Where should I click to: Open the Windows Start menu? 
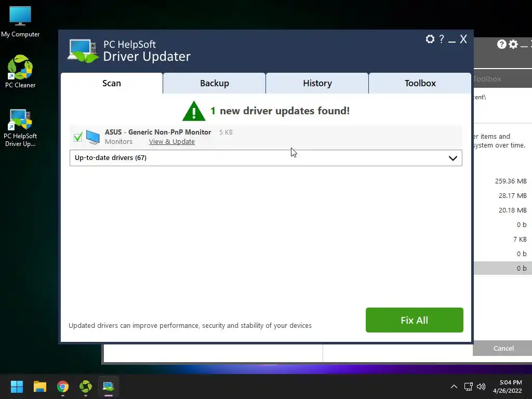point(17,387)
